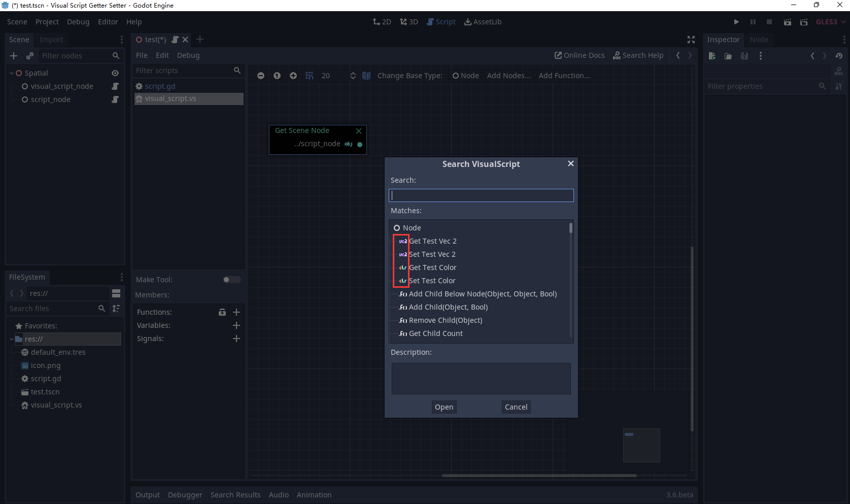Viewport: 850px width, 504px height.
Task: Create a new resource in the Inspector
Action: pyautogui.click(x=711, y=56)
